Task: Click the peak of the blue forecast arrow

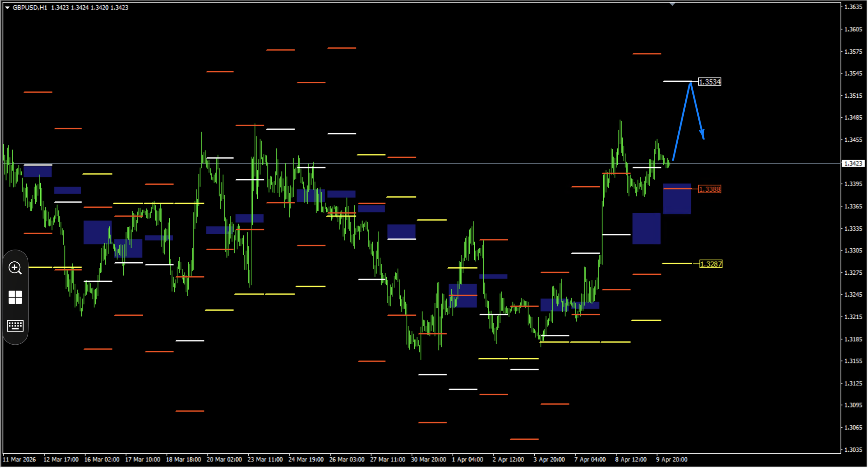Action: click(x=690, y=83)
